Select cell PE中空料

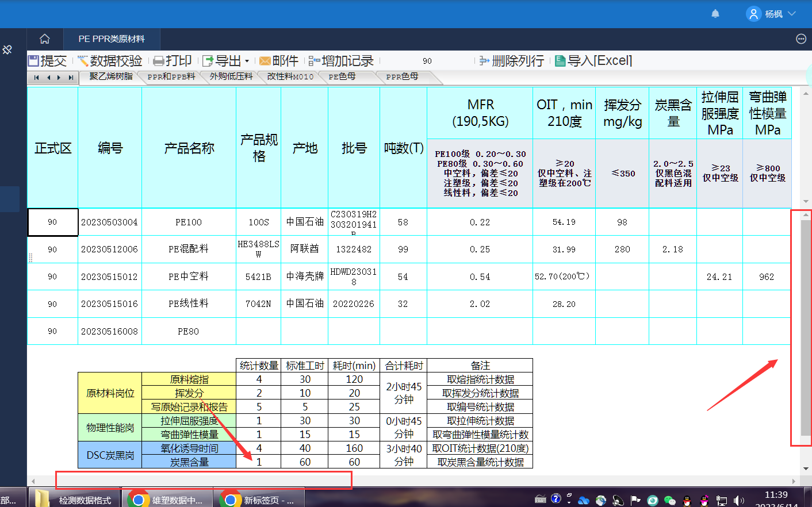pyautogui.click(x=189, y=276)
